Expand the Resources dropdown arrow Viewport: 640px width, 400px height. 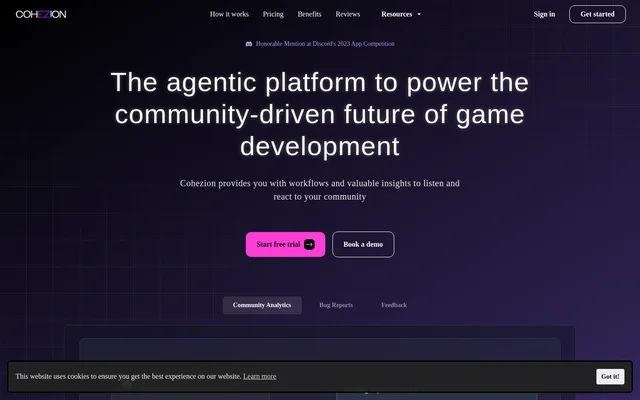click(x=419, y=14)
